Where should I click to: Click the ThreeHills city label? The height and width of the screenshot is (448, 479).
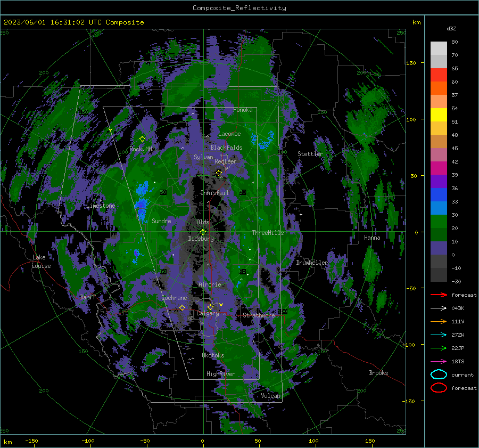268,233
